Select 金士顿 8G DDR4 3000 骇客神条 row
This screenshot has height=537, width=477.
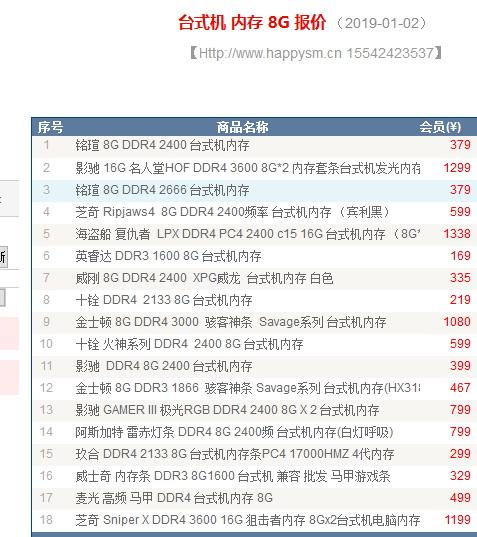coord(254,322)
